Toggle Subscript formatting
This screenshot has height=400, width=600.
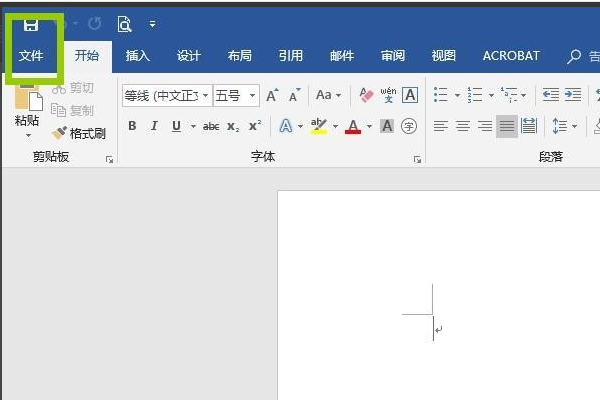[233, 126]
